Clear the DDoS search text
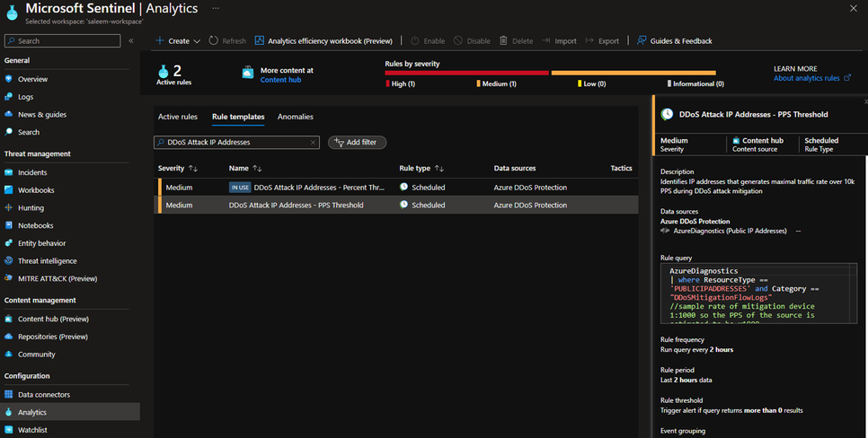The height and width of the screenshot is (438, 868). pos(313,143)
